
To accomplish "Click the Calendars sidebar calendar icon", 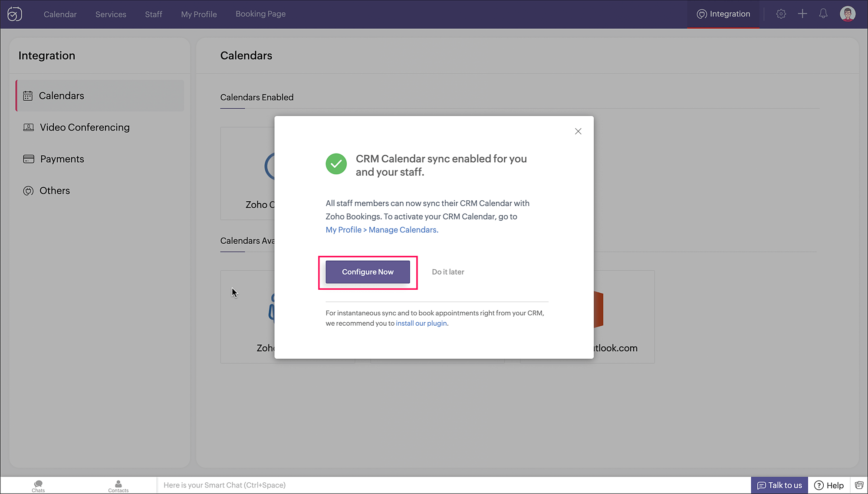I will tap(28, 96).
